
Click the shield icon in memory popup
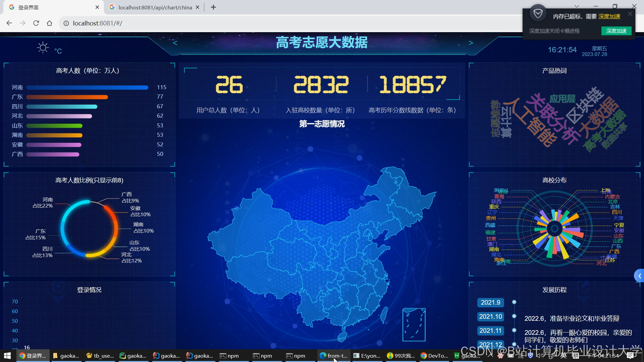click(538, 14)
